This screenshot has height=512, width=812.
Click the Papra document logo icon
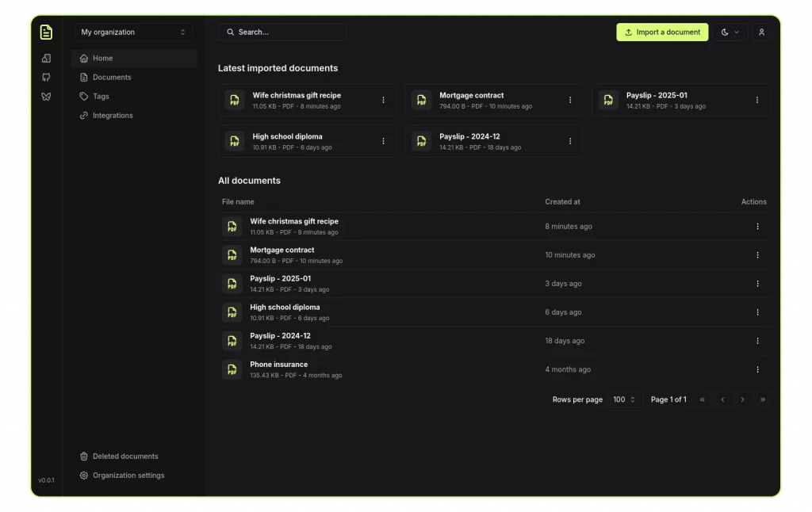46,32
